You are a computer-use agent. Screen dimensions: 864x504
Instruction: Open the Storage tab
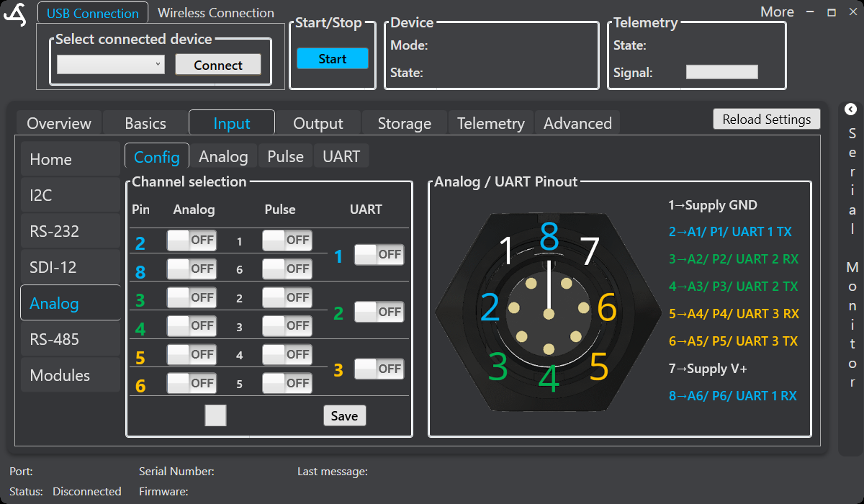point(405,123)
